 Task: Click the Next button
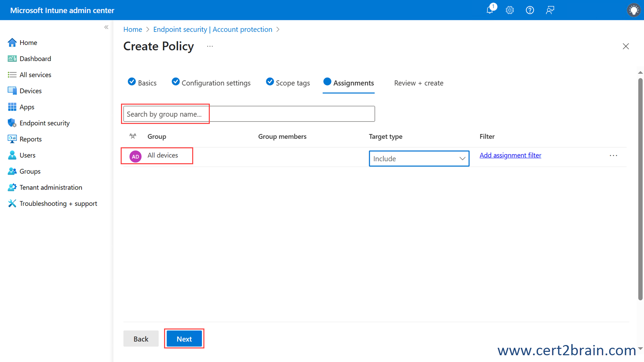pos(184,339)
